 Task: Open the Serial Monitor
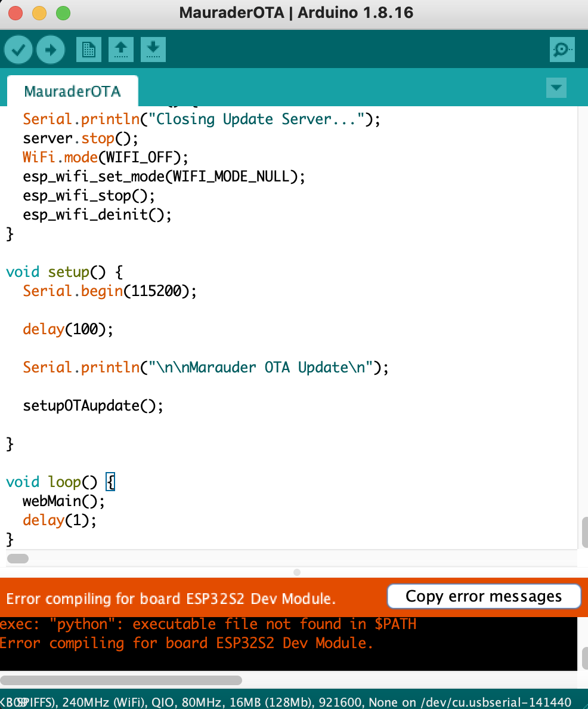(x=562, y=50)
